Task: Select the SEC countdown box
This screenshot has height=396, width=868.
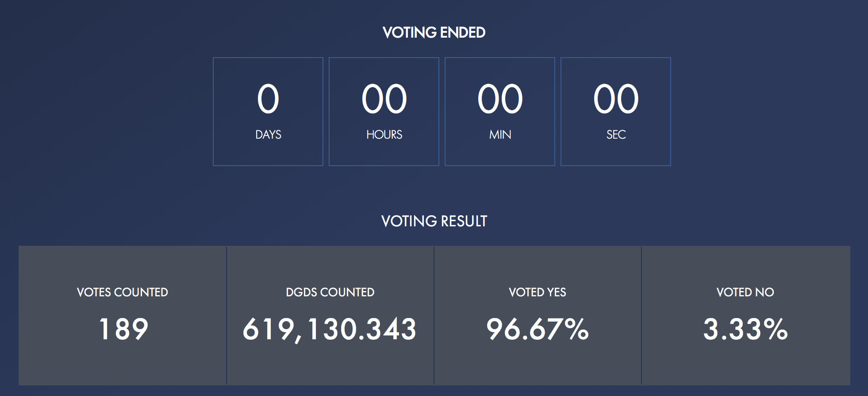Action: click(x=616, y=112)
